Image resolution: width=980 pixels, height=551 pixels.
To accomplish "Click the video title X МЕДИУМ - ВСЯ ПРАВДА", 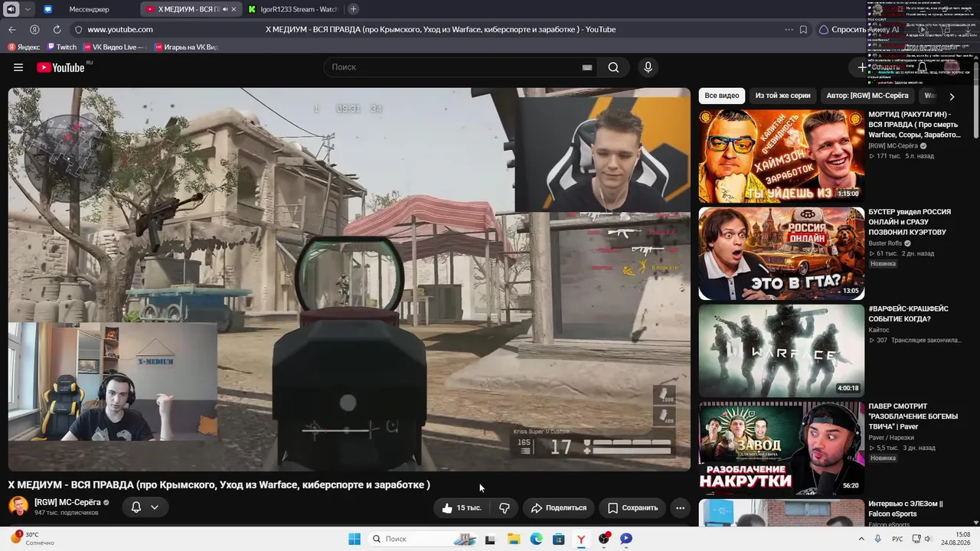I will coord(219,484).
